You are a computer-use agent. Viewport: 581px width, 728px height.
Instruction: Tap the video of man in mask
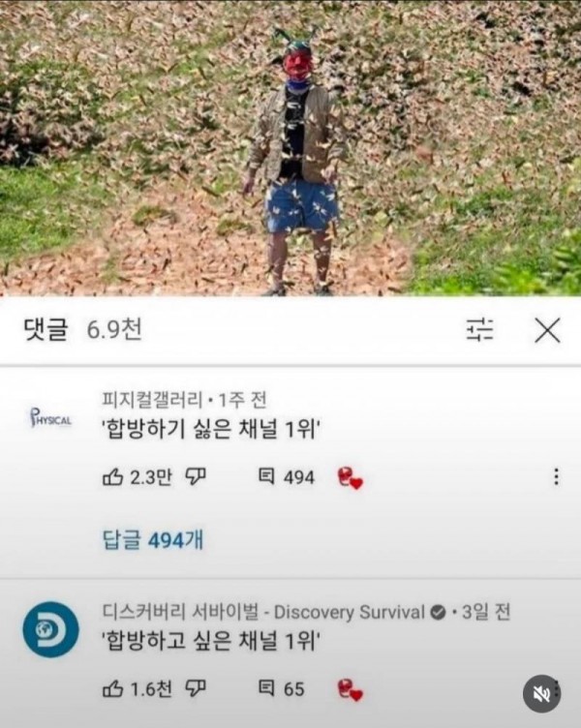click(x=290, y=148)
